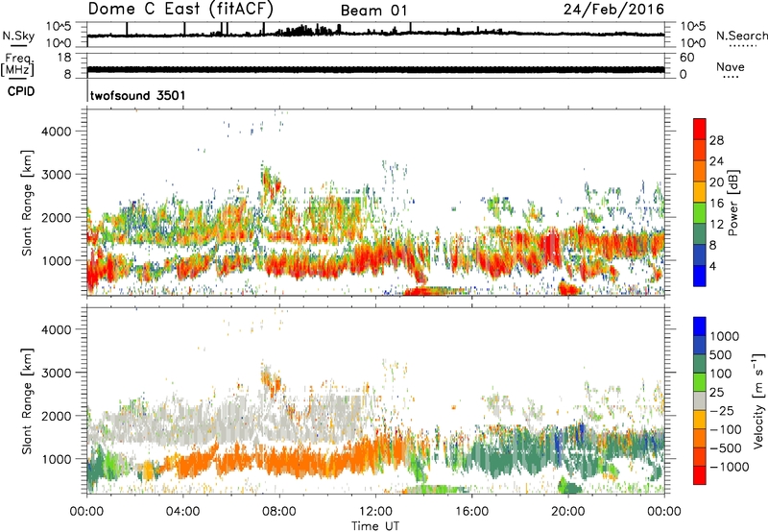Click the '25' velocity colorbar label
This screenshot has width=768, height=532.
716,393
